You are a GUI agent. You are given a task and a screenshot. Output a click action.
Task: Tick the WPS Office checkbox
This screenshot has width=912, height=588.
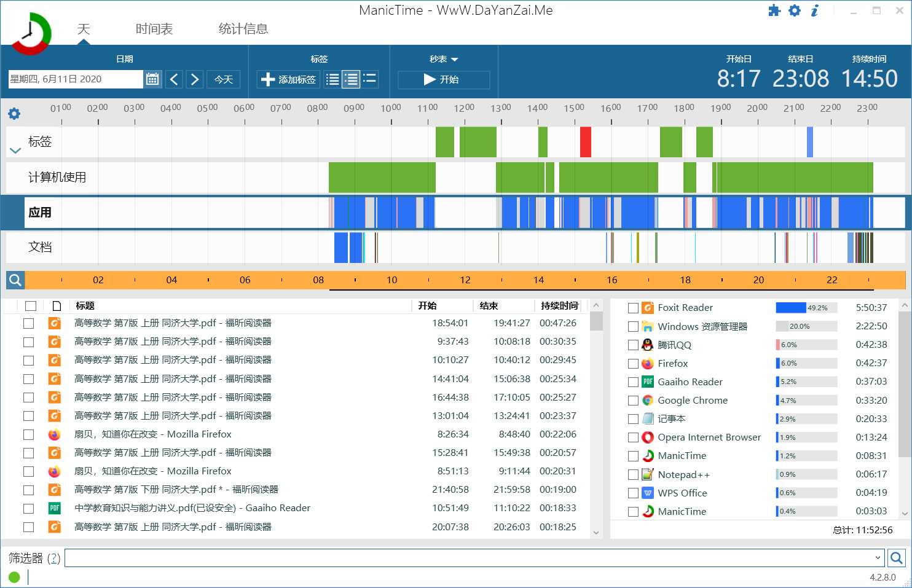coord(633,493)
